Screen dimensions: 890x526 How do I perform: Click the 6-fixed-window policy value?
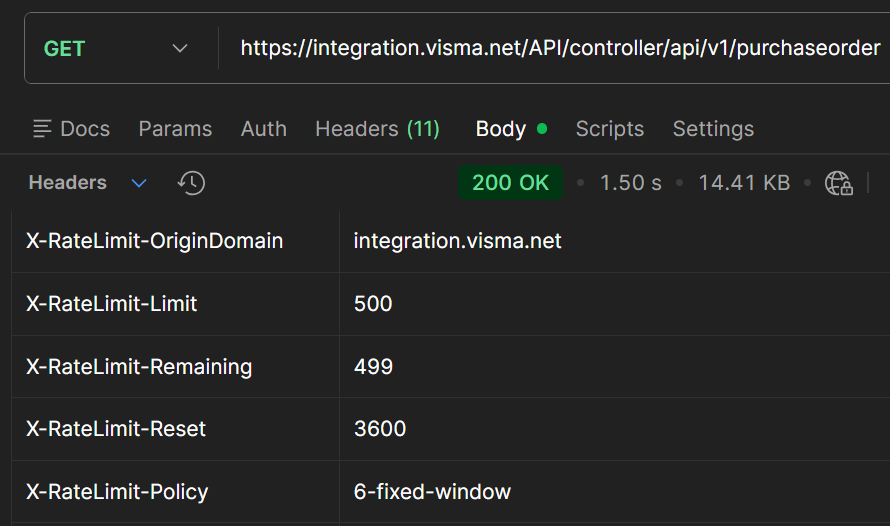(x=432, y=491)
